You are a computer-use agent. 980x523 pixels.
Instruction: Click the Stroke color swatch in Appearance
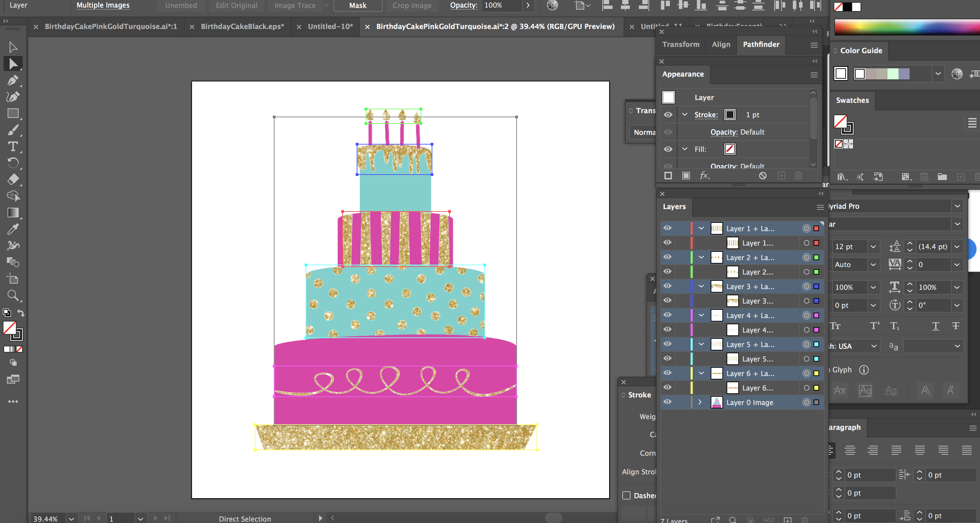pos(730,115)
